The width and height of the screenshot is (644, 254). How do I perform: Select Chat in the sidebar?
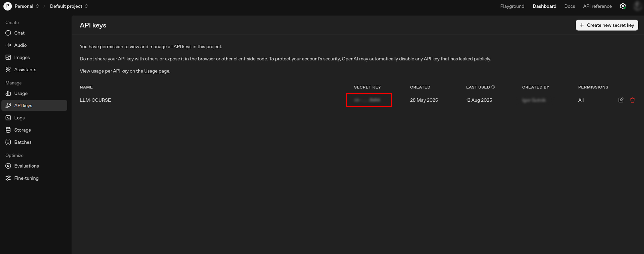tap(34, 33)
